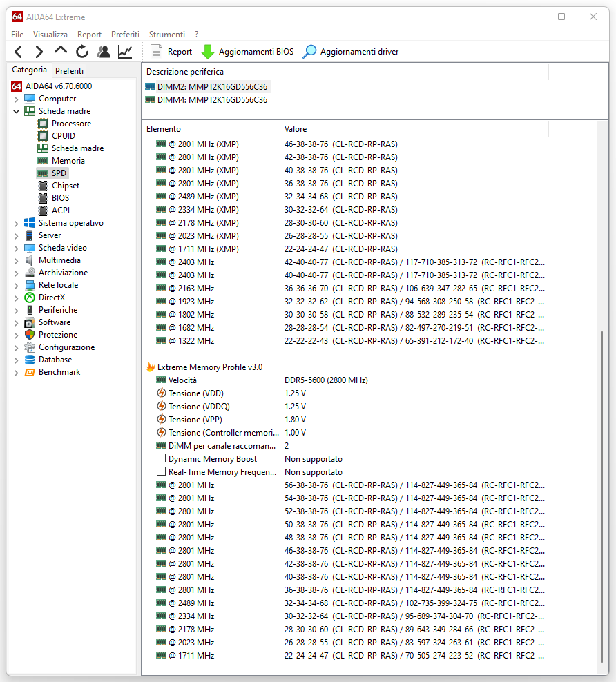Click the refresh toolbar icon
Viewport: 616px width, 682px height.
81,52
